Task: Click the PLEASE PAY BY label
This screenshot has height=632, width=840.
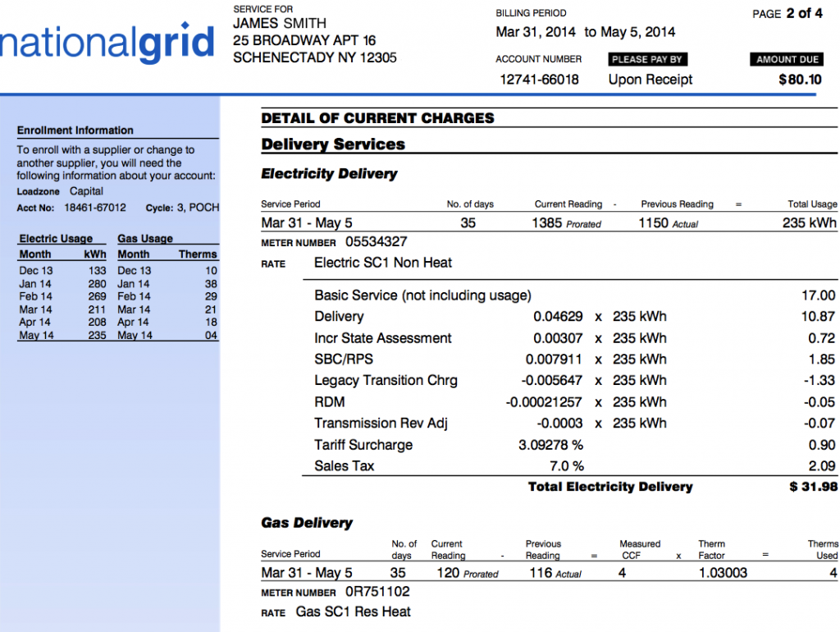Action: tap(647, 59)
